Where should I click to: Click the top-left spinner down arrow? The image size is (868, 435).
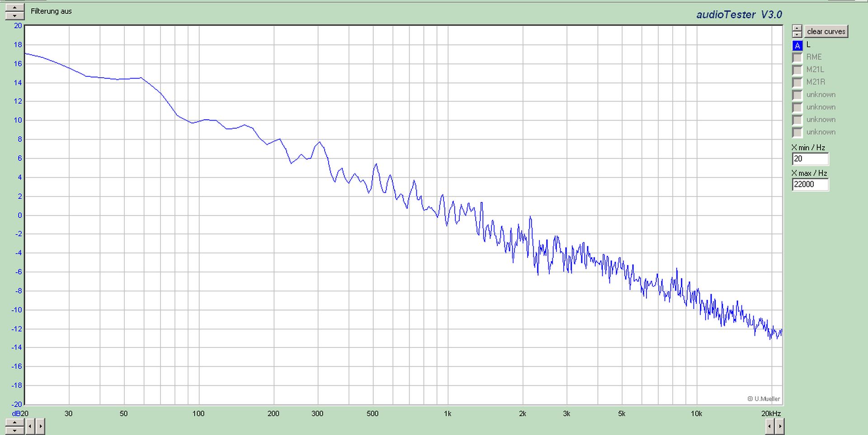click(15, 16)
